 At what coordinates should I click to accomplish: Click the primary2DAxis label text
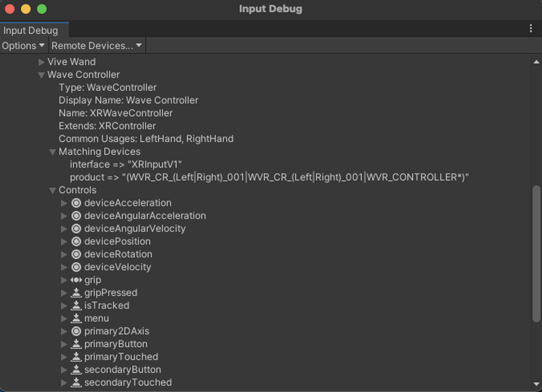(117, 331)
